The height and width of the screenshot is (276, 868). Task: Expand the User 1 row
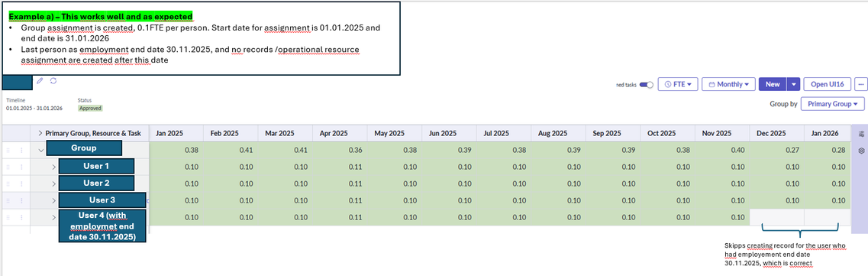pos(53,167)
